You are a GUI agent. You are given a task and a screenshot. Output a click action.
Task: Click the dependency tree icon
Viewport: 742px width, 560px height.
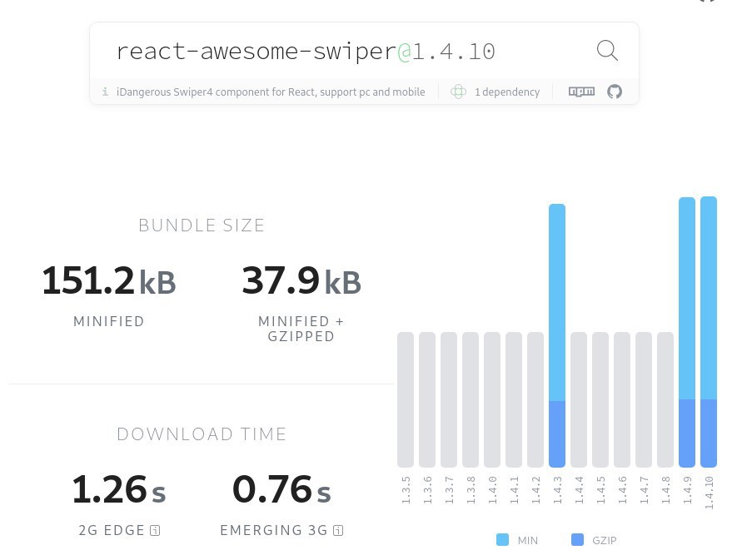tap(458, 92)
